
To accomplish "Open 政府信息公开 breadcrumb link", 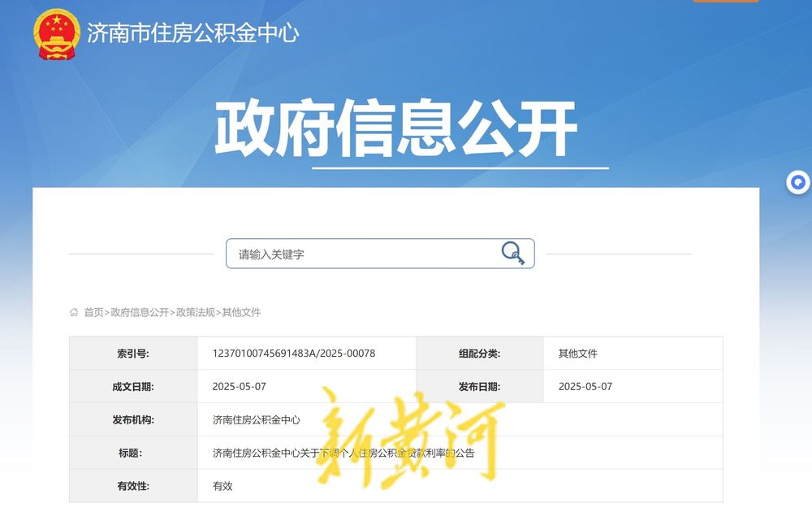I will pyautogui.click(x=140, y=312).
